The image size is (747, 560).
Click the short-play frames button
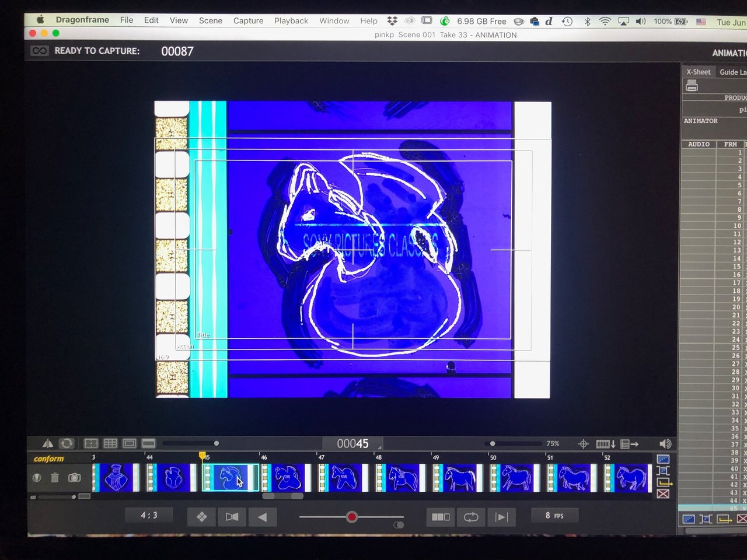click(441, 517)
